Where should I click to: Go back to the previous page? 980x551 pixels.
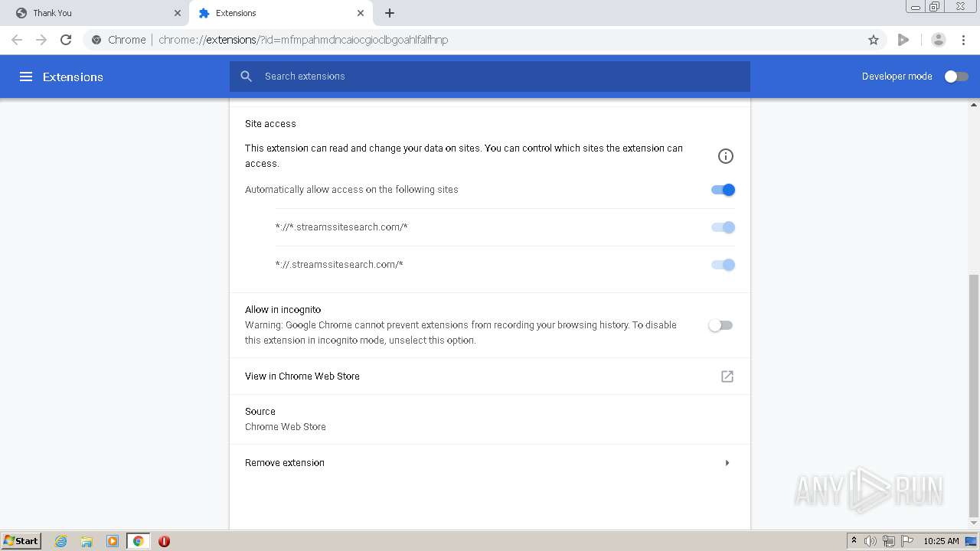click(17, 40)
